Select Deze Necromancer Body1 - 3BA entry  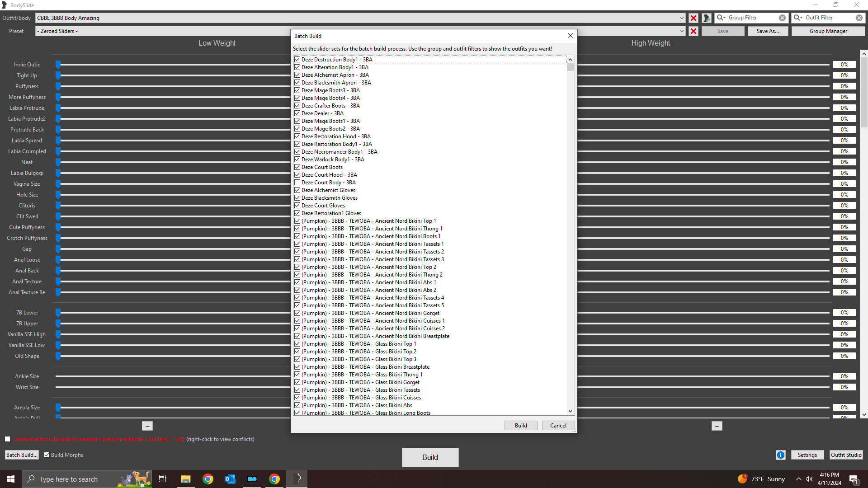339,152
